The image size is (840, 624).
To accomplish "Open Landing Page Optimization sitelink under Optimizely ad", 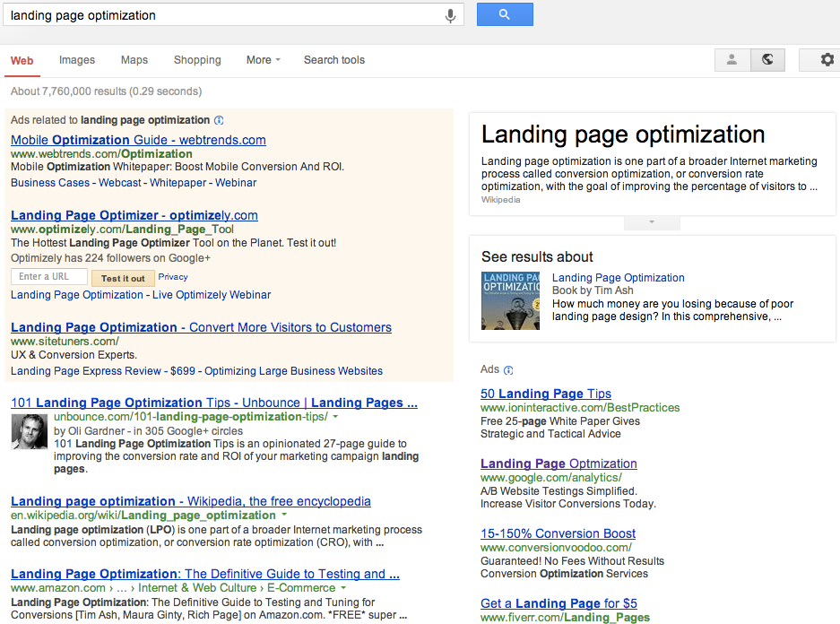I will click(x=76, y=295).
